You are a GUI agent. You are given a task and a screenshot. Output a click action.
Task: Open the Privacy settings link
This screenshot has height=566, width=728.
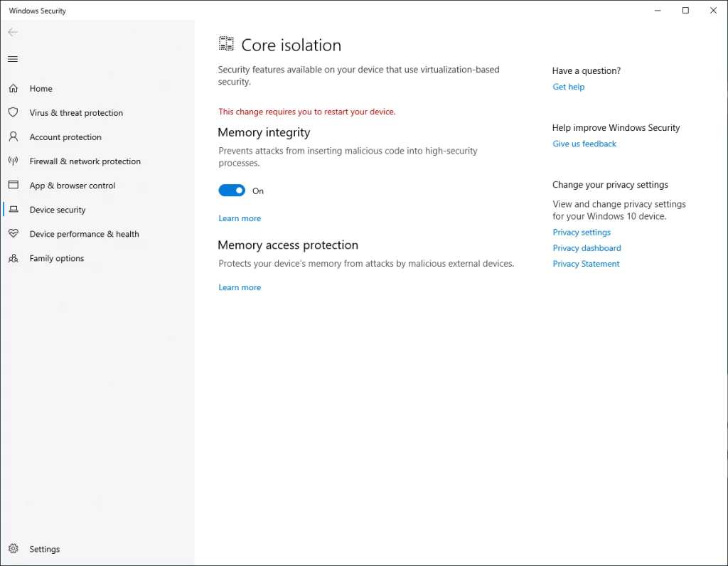pos(582,232)
